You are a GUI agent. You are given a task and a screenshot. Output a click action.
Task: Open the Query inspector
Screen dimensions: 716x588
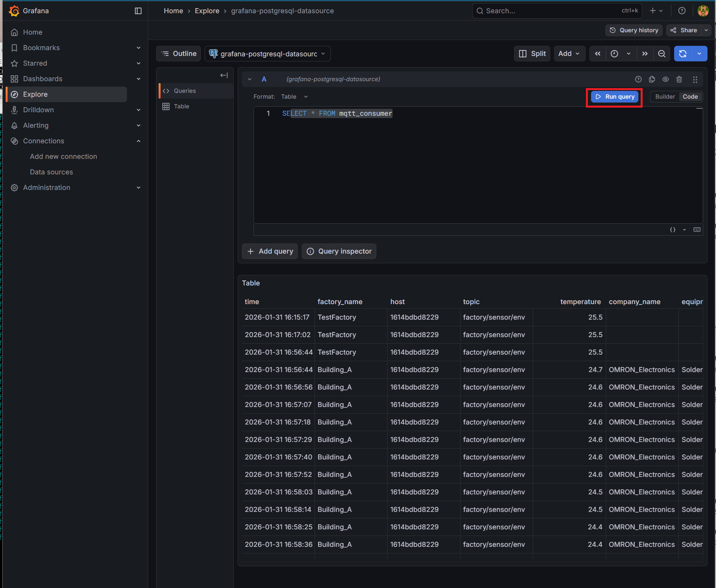pyautogui.click(x=339, y=251)
